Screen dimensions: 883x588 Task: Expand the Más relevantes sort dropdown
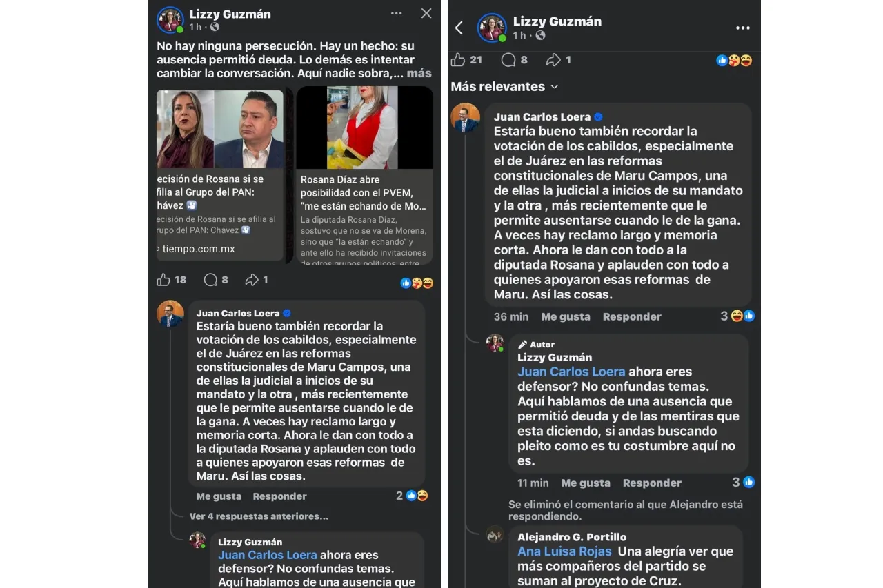(504, 86)
